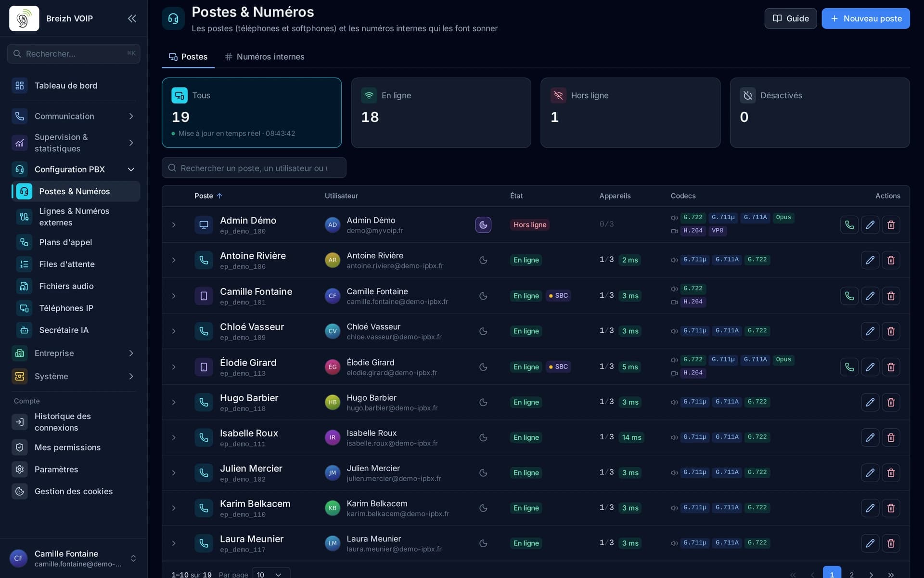Click the extension search input field

pos(254,168)
